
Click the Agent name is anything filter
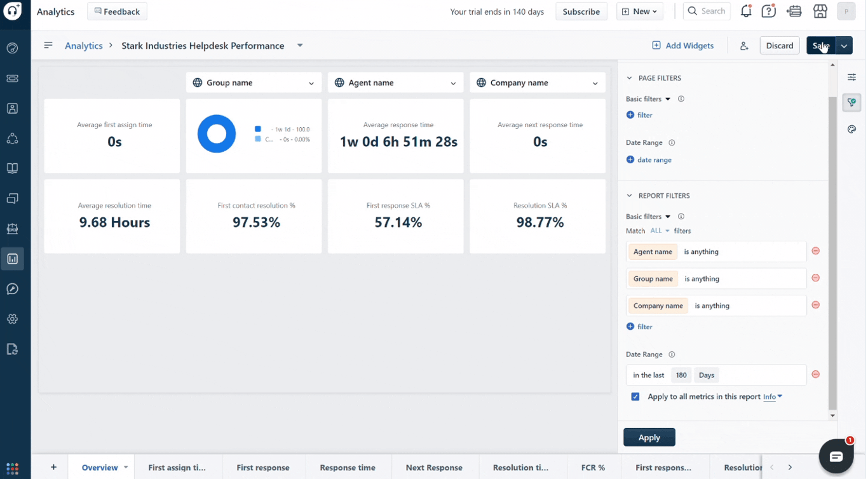716,252
